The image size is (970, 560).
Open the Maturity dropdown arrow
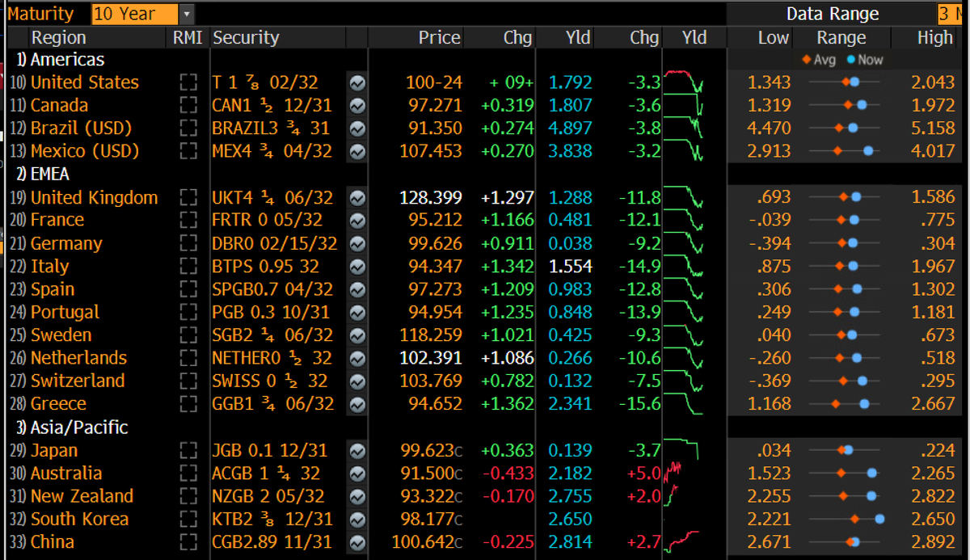[187, 14]
